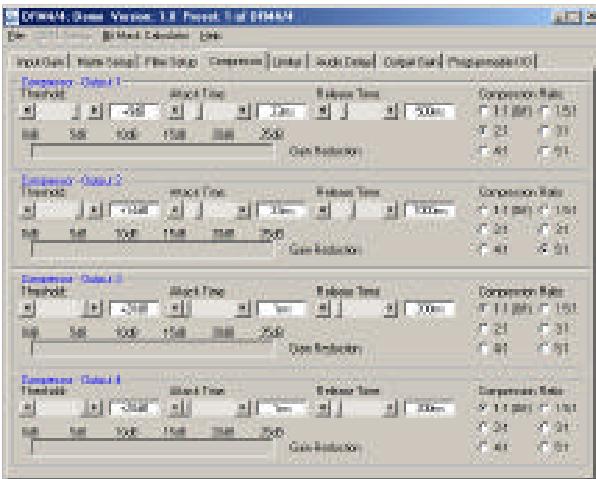Screen dimensions: 596x479
Task: Increase Output 3 Threshold with right arrow
Action: coord(95,309)
